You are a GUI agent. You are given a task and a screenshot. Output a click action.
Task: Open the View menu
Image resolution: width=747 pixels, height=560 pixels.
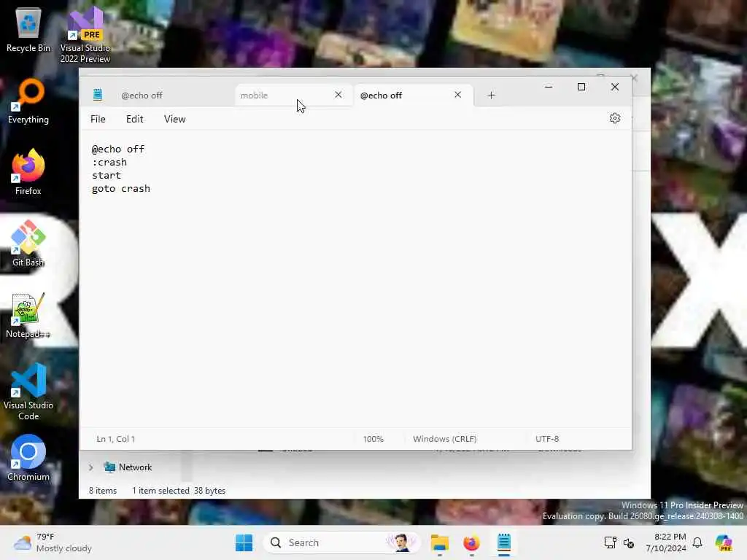pyautogui.click(x=175, y=119)
